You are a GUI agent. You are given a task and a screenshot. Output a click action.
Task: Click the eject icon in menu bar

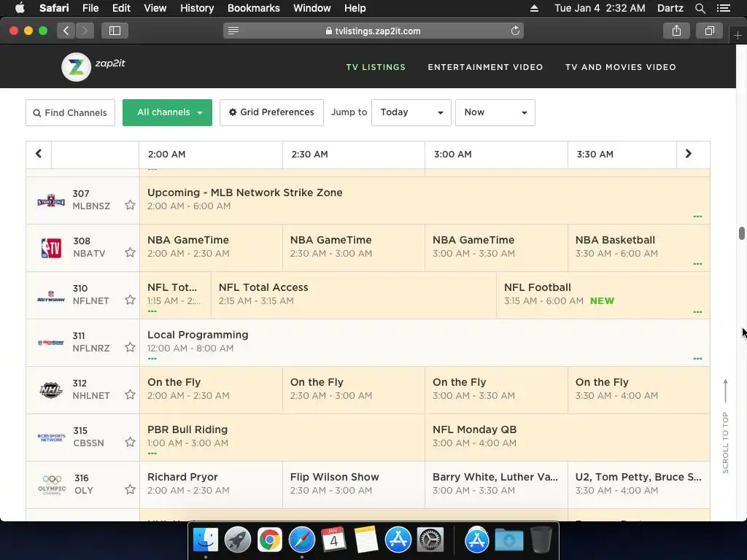(x=534, y=8)
